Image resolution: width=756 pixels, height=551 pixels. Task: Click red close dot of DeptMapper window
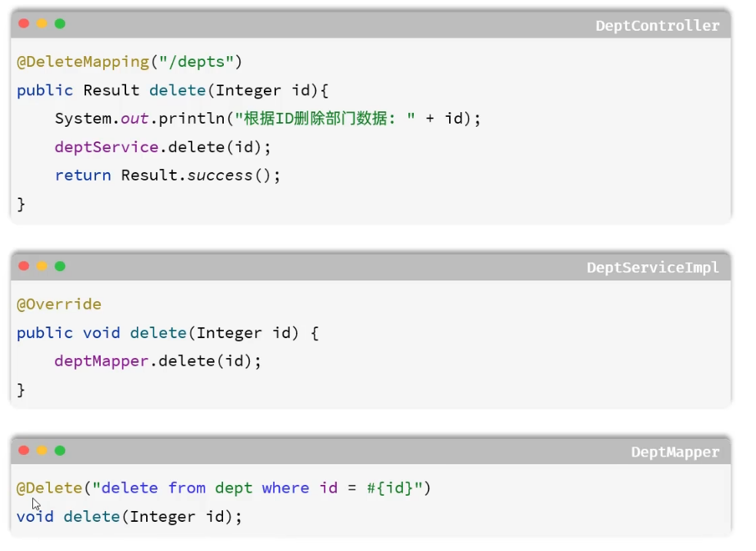coord(24,450)
